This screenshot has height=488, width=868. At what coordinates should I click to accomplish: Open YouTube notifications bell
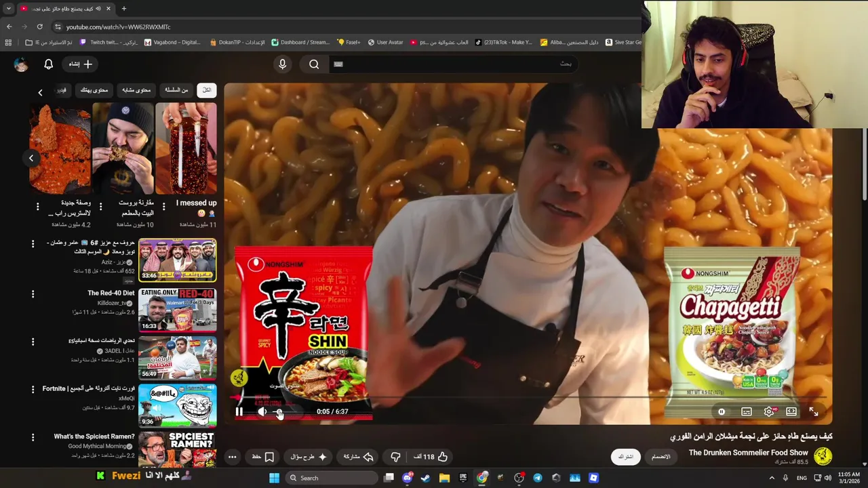point(48,64)
